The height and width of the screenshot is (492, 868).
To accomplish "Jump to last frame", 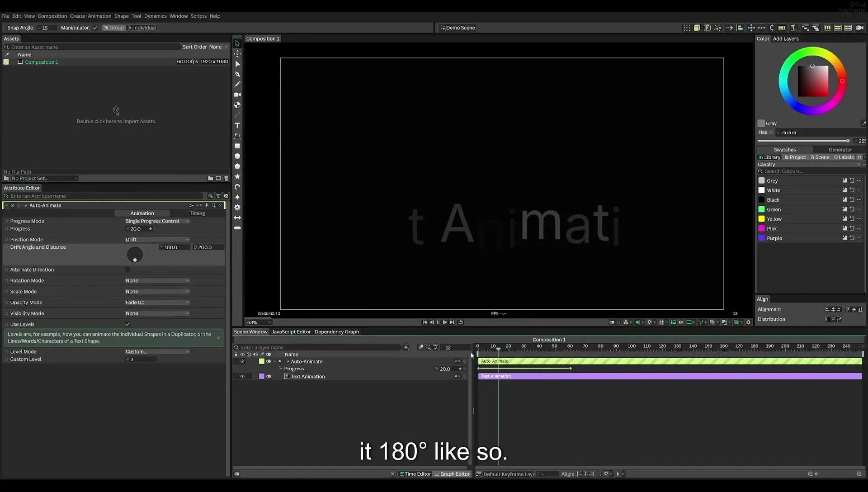I will (x=452, y=322).
